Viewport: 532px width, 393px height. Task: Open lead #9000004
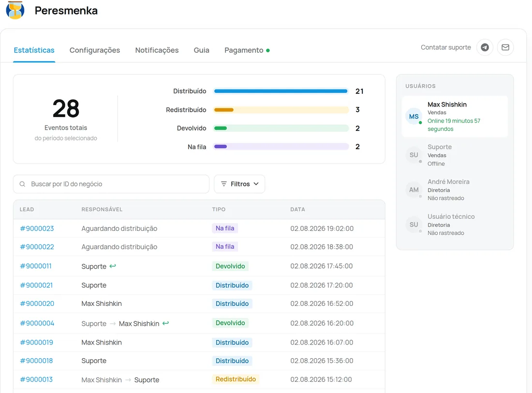pos(37,323)
